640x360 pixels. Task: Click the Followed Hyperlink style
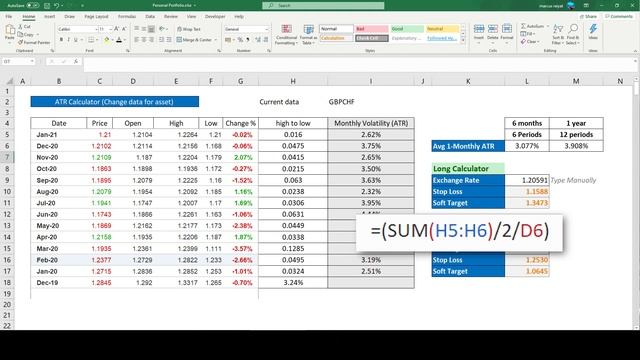pyautogui.click(x=442, y=38)
